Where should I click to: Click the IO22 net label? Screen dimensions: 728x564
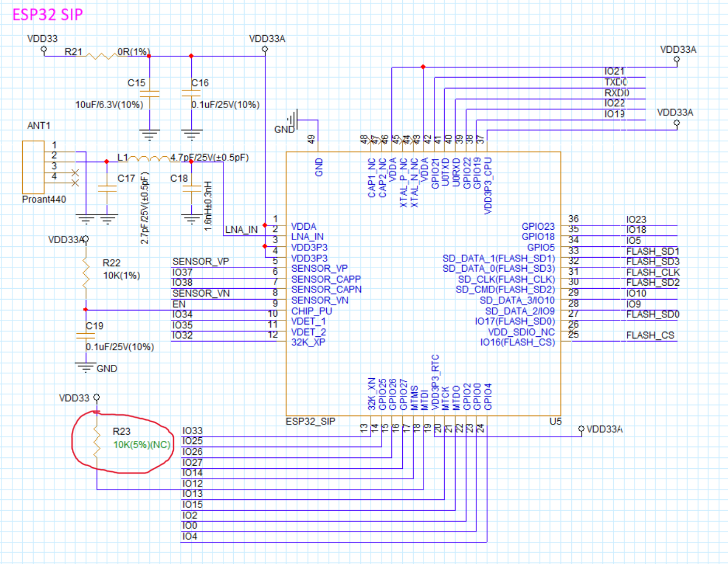(x=615, y=103)
